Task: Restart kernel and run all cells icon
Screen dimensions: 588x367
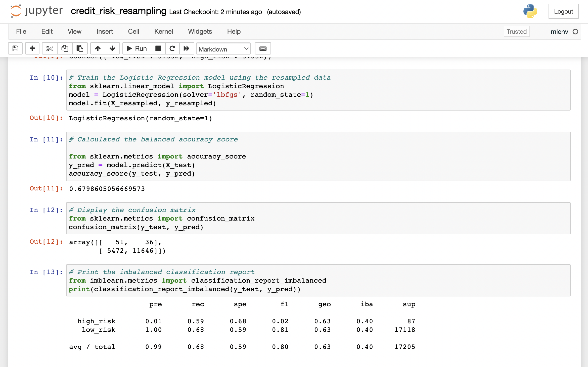Action: [x=187, y=48]
